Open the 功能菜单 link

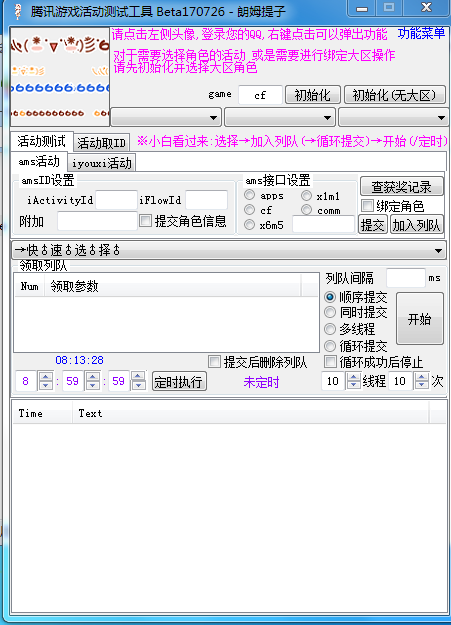point(421,34)
